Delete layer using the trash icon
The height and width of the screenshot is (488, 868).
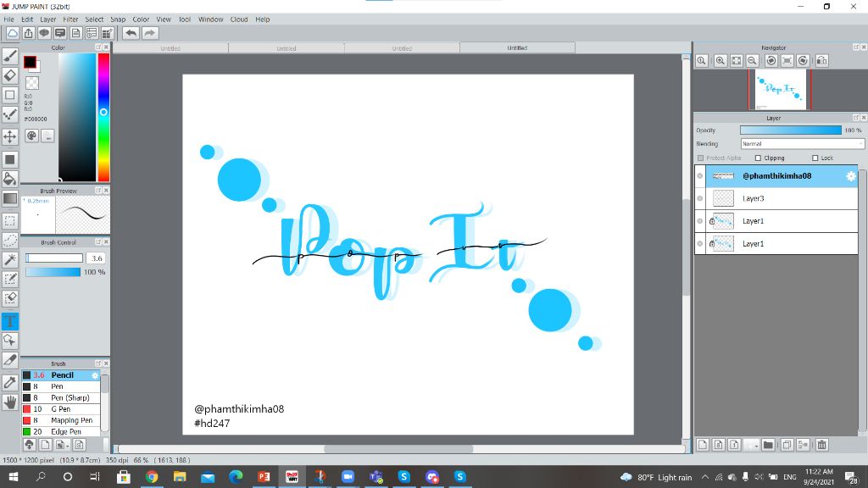click(822, 444)
